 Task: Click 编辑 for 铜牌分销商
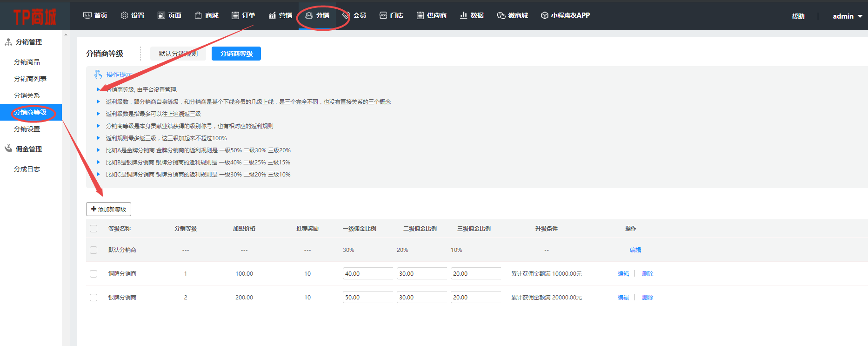pos(623,274)
